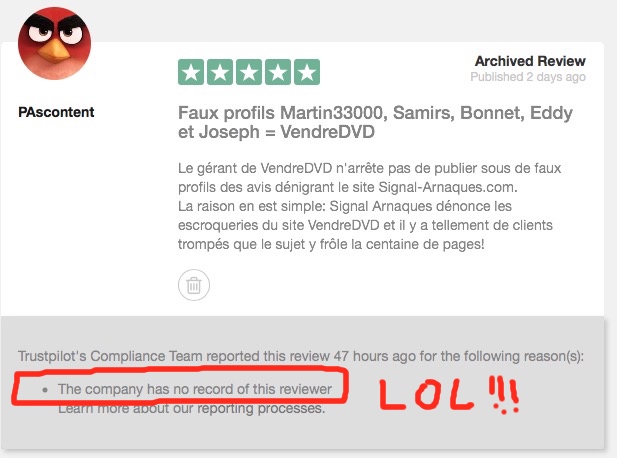Select the 'company has no record' reason
The width and height of the screenshot is (617, 458).
pos(195,389)
